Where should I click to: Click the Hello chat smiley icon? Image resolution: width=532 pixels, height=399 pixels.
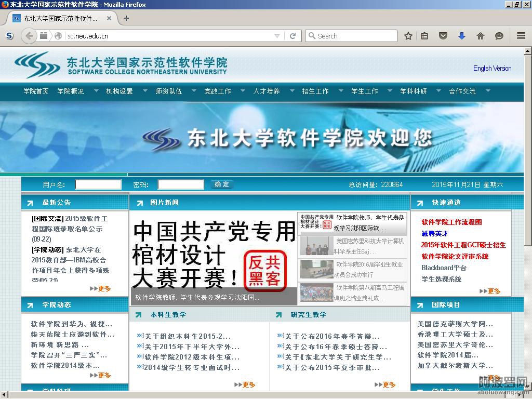(x=499, y=36)
